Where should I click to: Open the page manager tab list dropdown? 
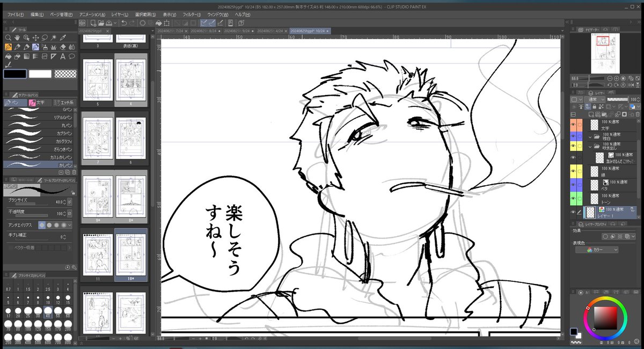[152, 31]
